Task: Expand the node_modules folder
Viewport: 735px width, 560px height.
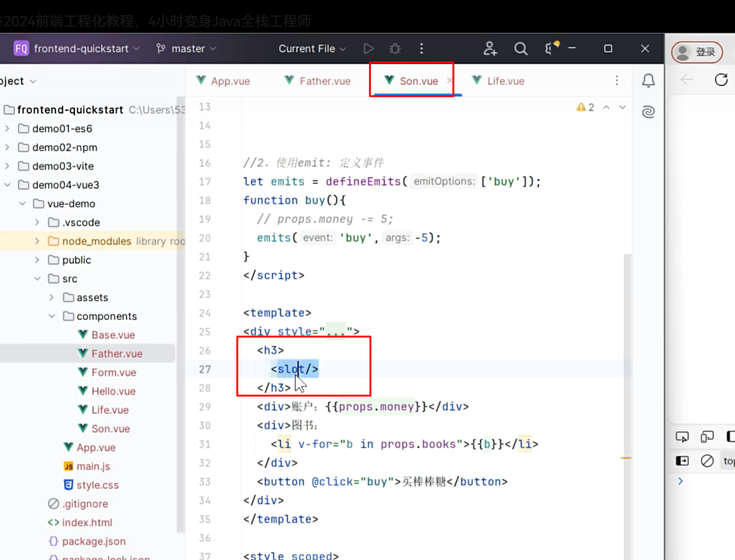Action: coord(37,241)
